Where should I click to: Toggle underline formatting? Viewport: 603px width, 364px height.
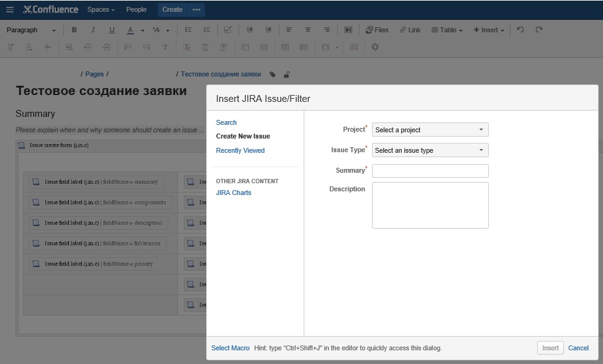(112, 30)
